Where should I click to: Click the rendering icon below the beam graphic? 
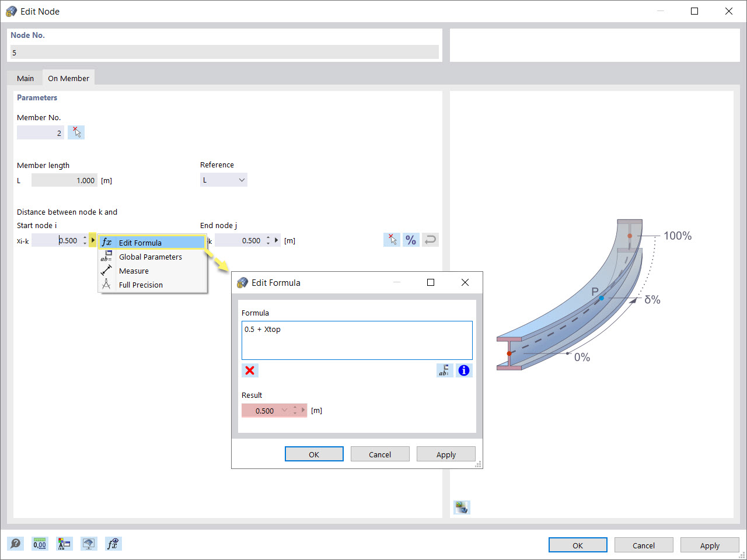pos(462,508)
